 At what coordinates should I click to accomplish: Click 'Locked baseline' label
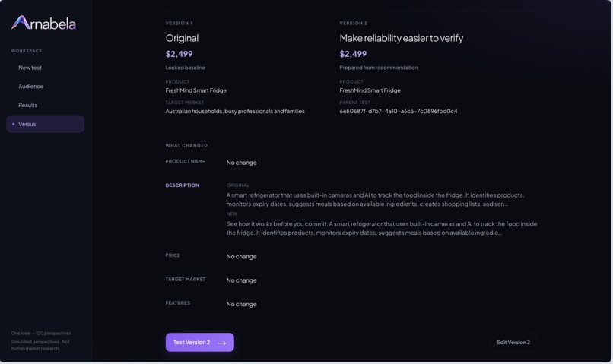point(185,68)
